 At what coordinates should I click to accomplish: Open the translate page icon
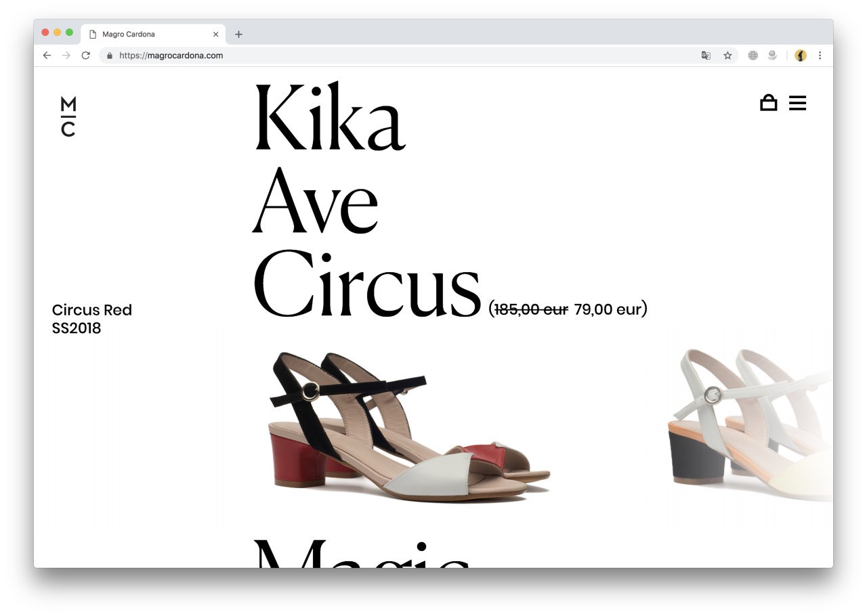tap(706, 56)
